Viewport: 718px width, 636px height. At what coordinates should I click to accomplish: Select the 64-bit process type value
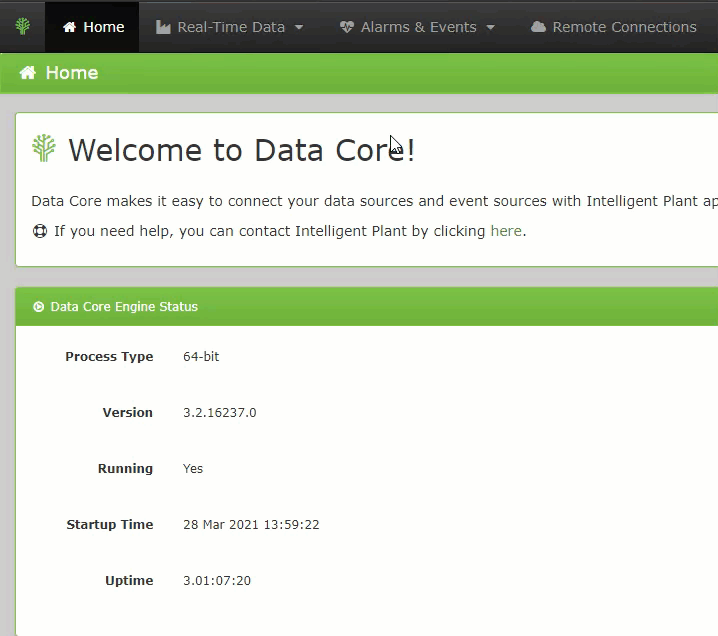201,356
